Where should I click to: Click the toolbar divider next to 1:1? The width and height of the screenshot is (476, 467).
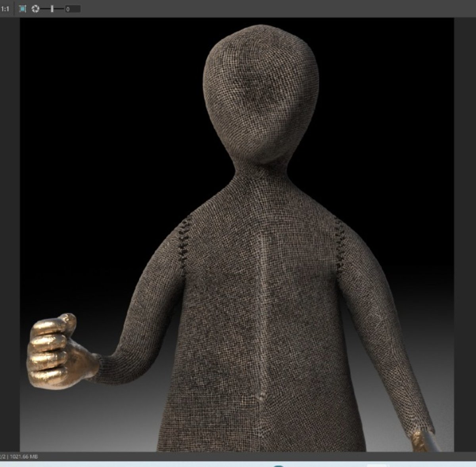14,7
